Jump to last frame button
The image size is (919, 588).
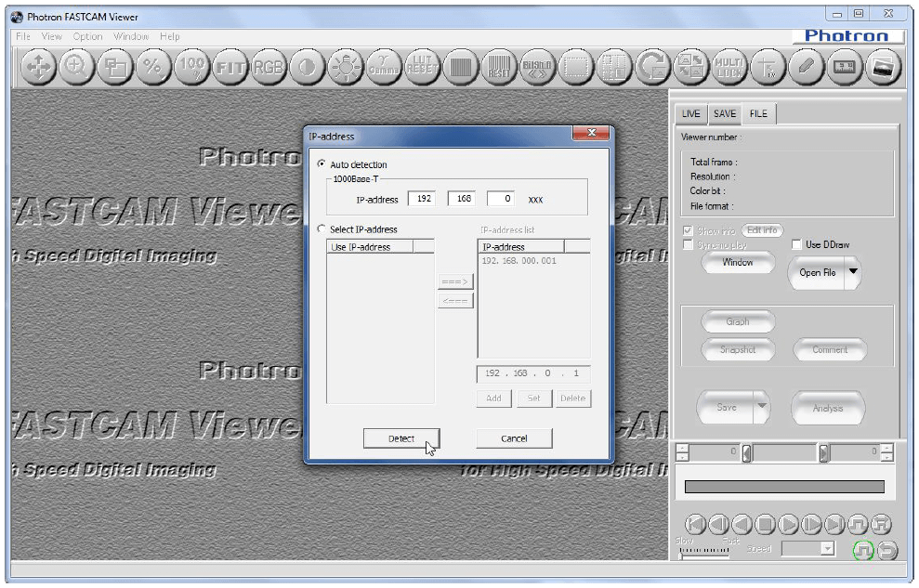tap(834, 524)
